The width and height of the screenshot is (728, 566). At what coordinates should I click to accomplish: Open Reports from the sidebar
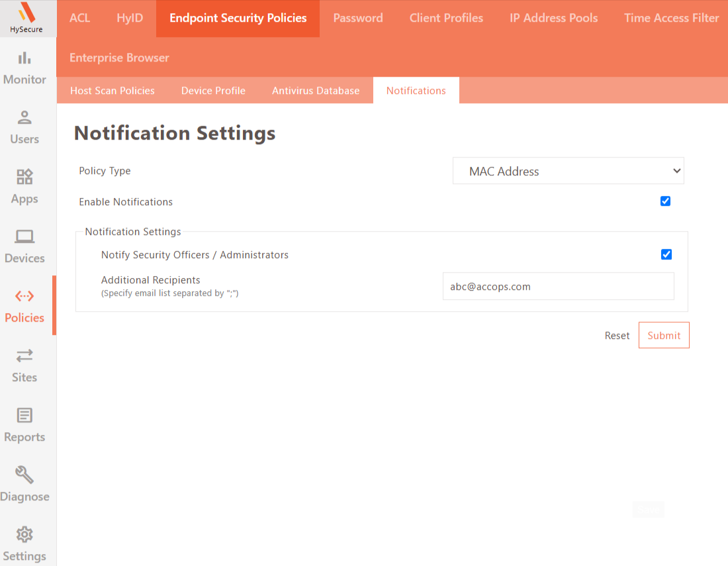24,425
